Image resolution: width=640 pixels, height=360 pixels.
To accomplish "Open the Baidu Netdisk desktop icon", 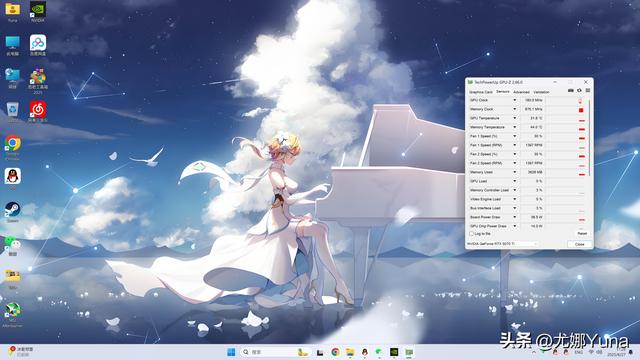I will (x=38, y=43).
